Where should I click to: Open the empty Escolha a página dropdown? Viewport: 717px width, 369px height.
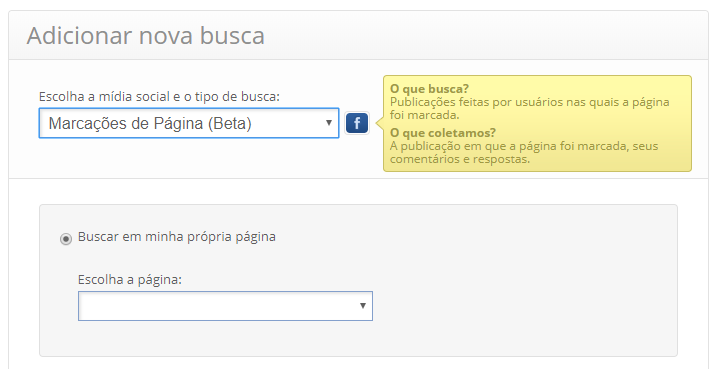225,306
